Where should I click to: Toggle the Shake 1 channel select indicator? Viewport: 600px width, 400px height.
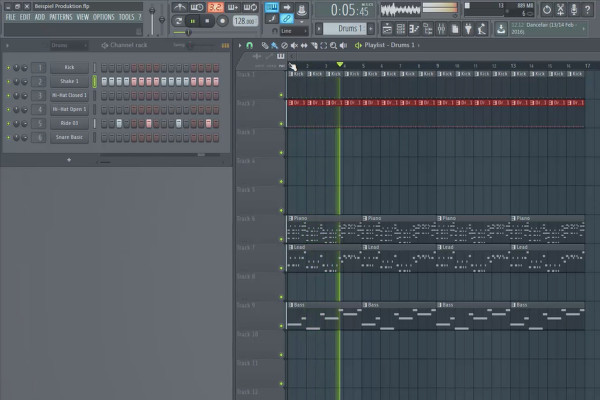95,81
